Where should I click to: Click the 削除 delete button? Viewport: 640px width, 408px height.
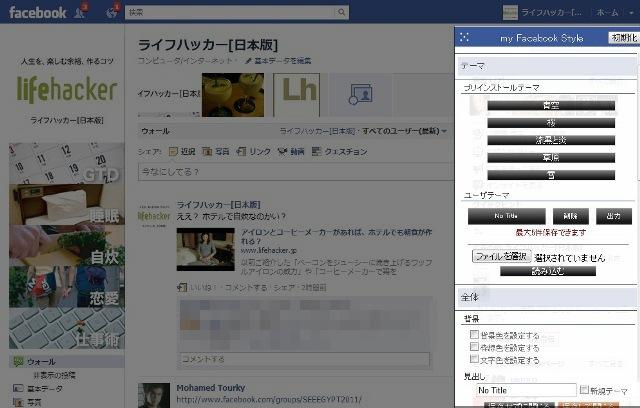571,216
